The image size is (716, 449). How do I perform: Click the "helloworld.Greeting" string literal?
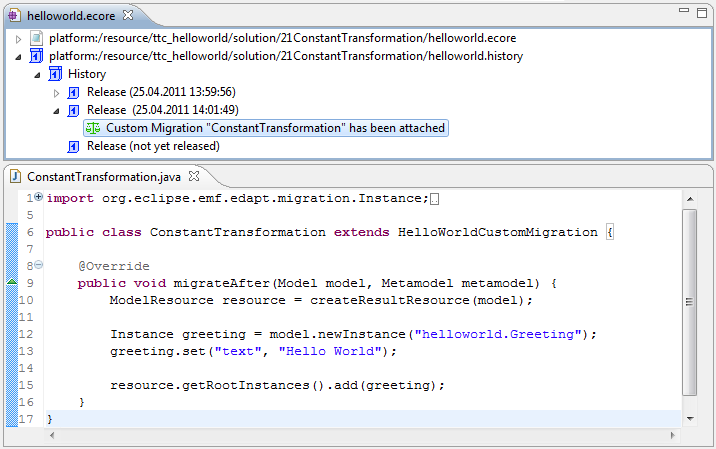coord(498,334)
